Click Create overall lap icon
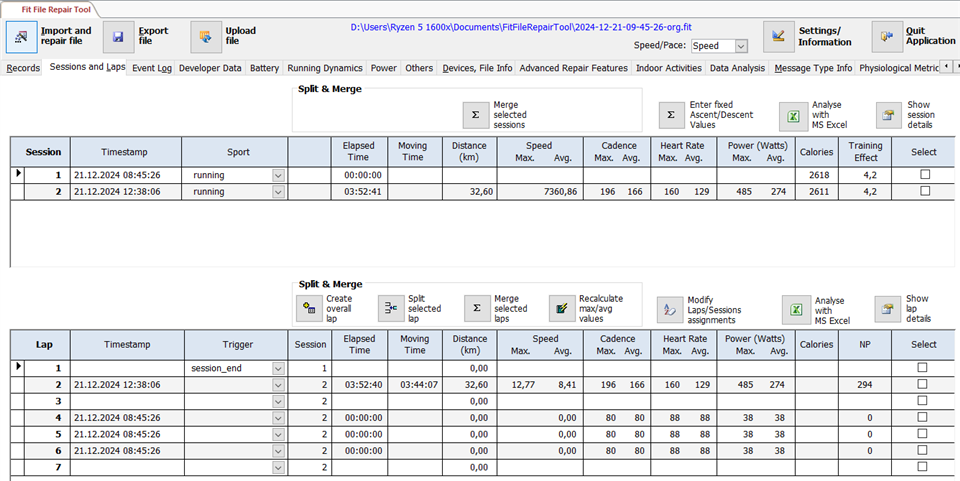The width and height of the screenshot is (960, 481). (x=309, y=310)
